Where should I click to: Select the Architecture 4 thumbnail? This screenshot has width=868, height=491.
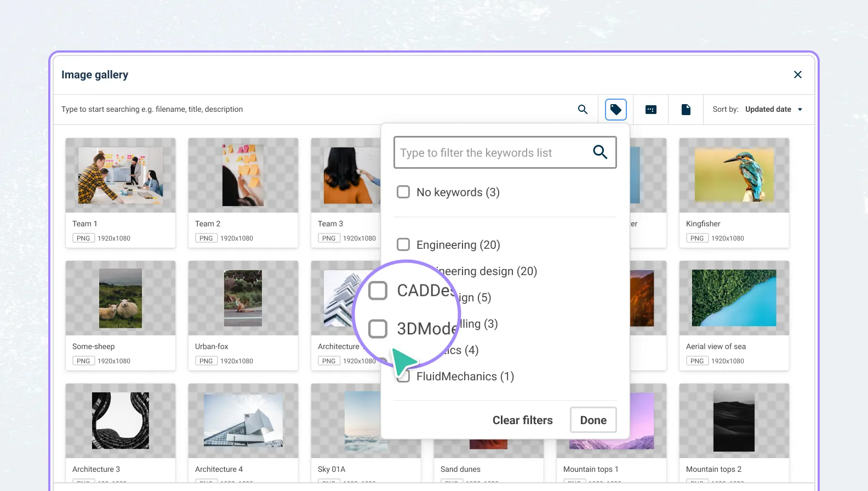point(243,421)
